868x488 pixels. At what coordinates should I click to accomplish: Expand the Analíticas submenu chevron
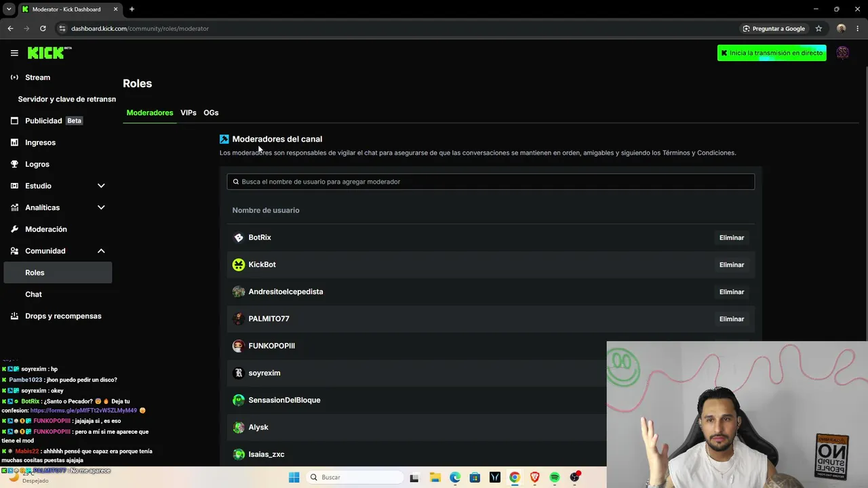pyautogui.click(x=101, y=207)
